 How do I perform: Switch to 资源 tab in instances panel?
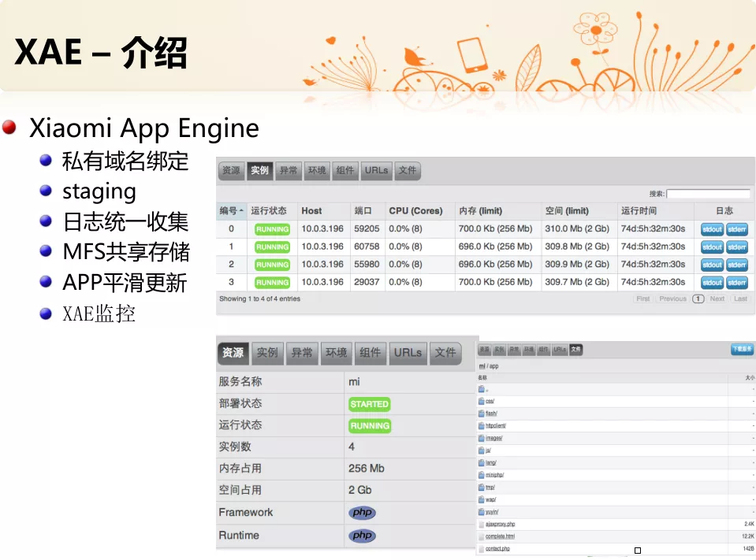232,170
